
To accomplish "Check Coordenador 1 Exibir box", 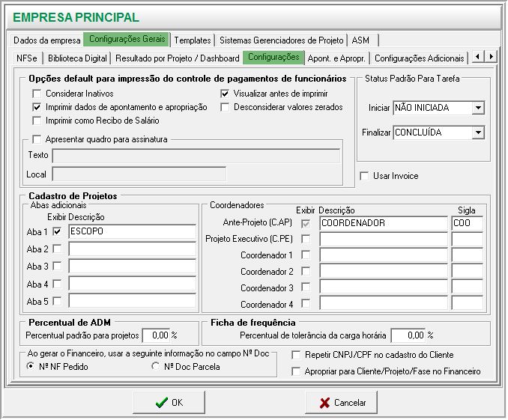I will (x=306, y=255).
